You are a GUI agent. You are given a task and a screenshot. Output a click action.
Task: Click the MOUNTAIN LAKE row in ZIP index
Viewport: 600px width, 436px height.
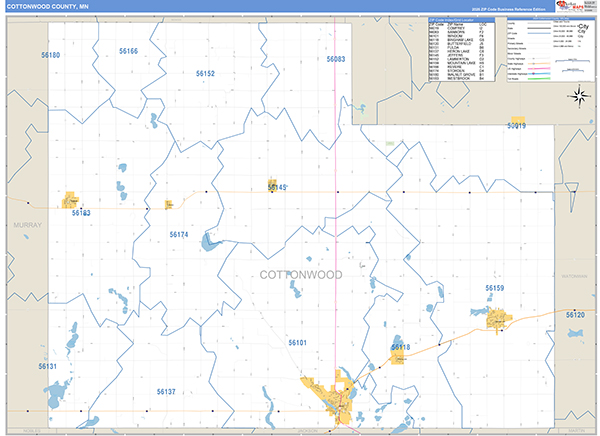click(x=457, y=63)
